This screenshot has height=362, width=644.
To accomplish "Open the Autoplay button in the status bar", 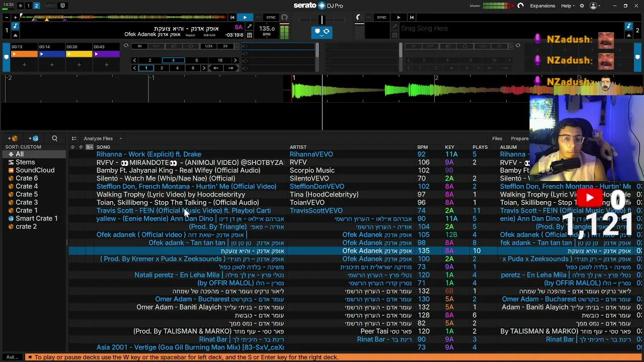I will click(12, 357).
